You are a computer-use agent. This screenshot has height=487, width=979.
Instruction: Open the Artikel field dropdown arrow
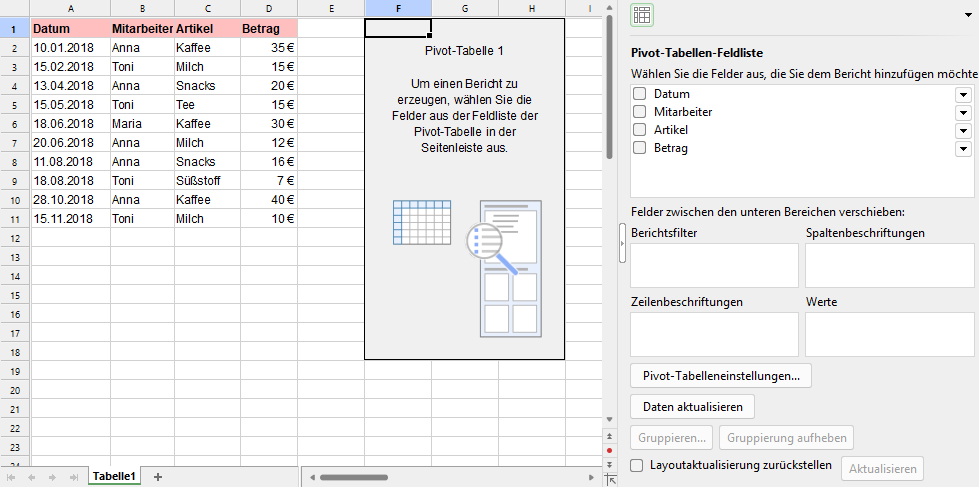coord(963,131)
